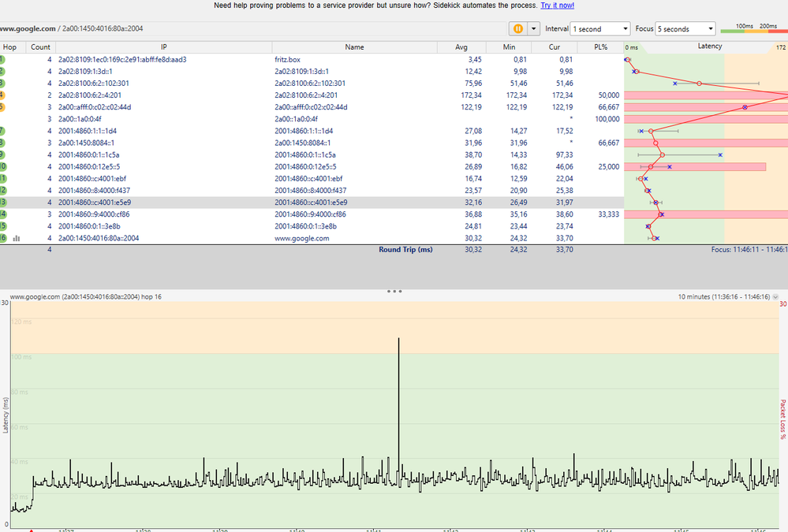Select hop 16 green circle icon

click(x=2, y=238)
